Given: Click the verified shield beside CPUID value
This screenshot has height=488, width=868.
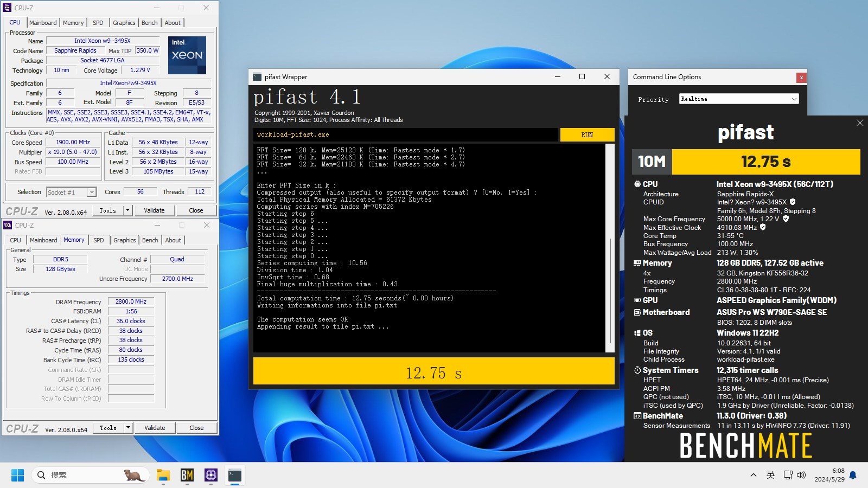Looking at the screenshot, I should (793, 202).
